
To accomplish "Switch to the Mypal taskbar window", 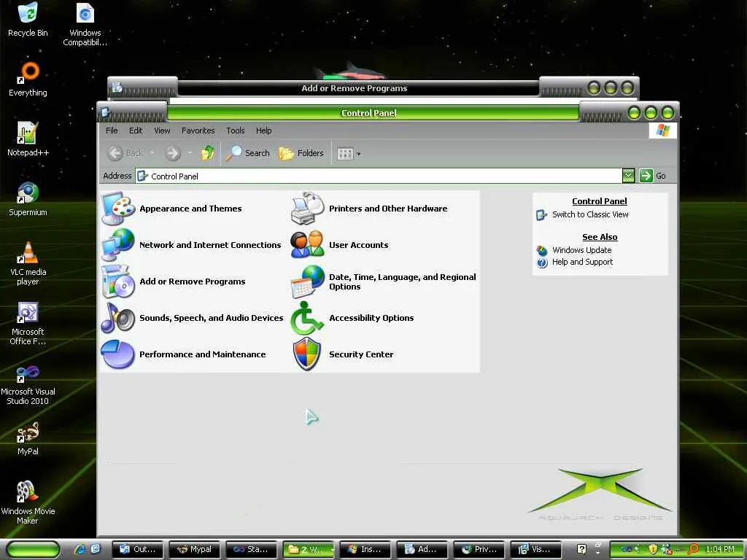I will [196, 550].
